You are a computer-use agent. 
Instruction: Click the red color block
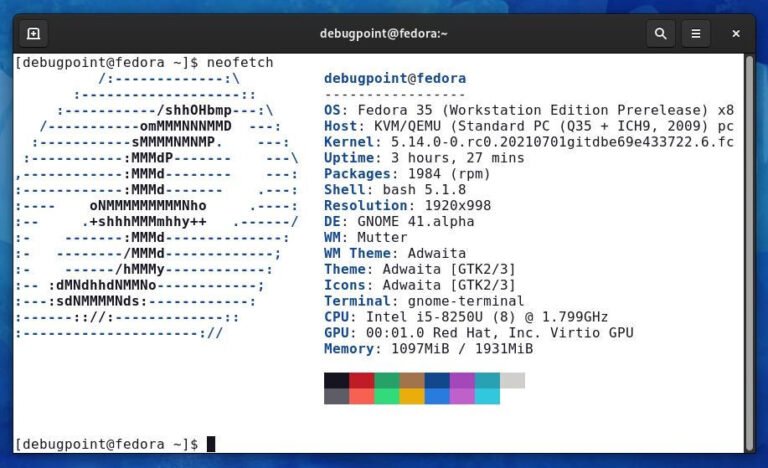coord(361,380)
